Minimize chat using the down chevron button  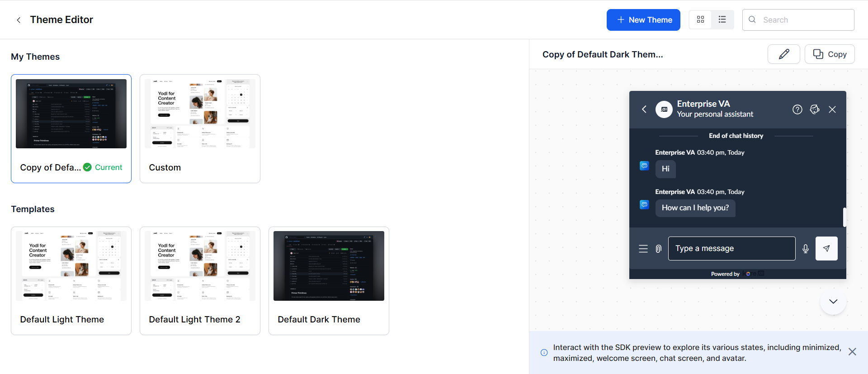point(833,302)
